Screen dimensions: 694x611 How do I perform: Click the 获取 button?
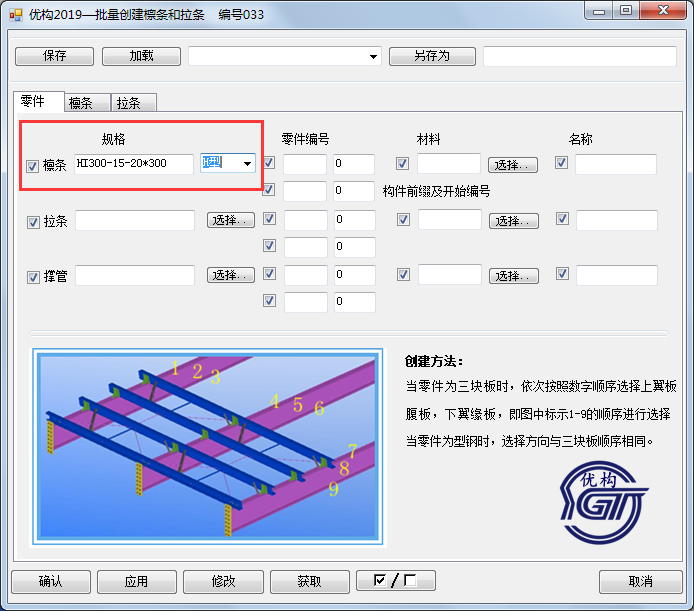pos(309,581)
